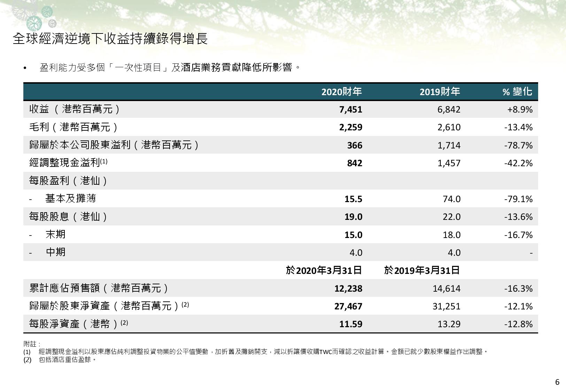Select the bullet text 盈利能力受多個「一次性項目」
The height and width of the screenshot is (392, 566).
(x=105, y=67)
